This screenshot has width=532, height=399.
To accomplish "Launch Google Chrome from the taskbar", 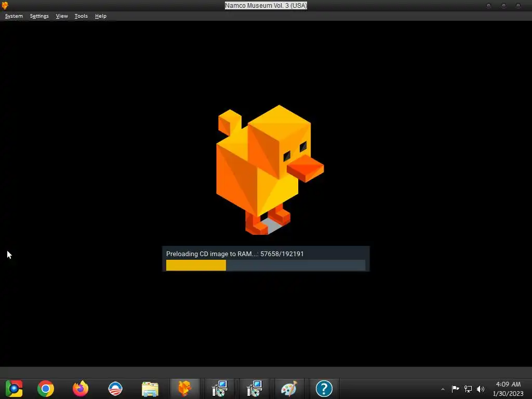I will pyautogui.click(x=46, y=389).
